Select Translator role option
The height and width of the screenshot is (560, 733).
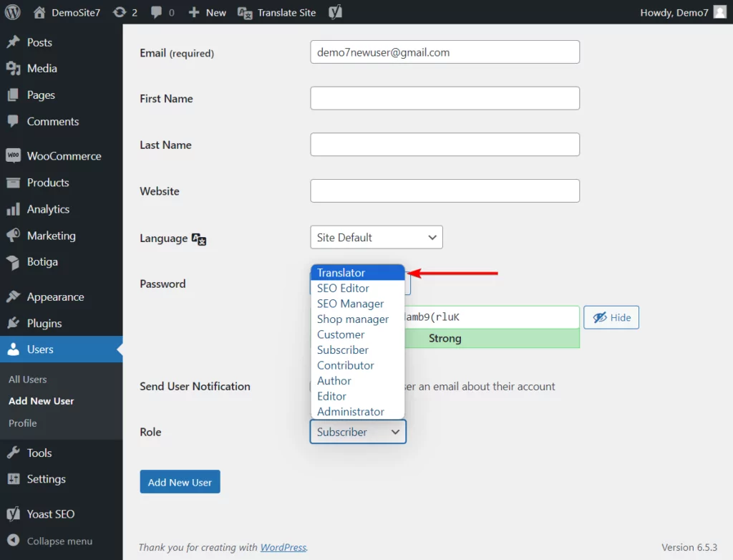pyautogui.click(x=358, y=273)
